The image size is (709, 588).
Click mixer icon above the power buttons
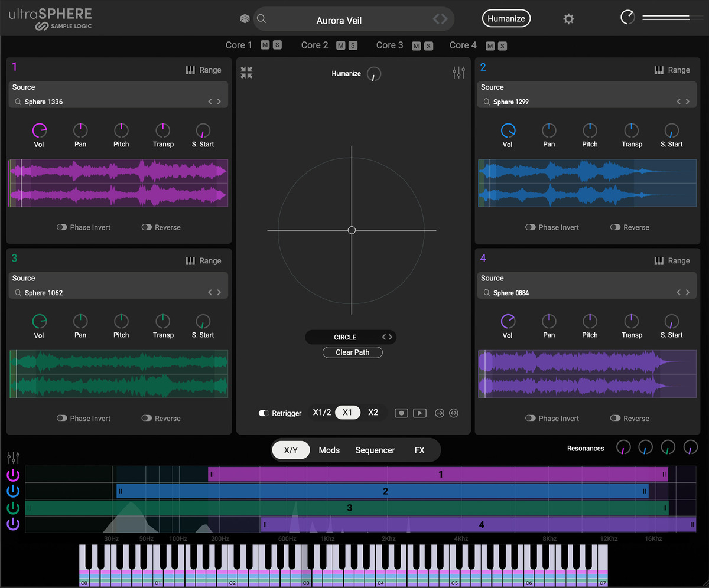[x=13, y=458]
